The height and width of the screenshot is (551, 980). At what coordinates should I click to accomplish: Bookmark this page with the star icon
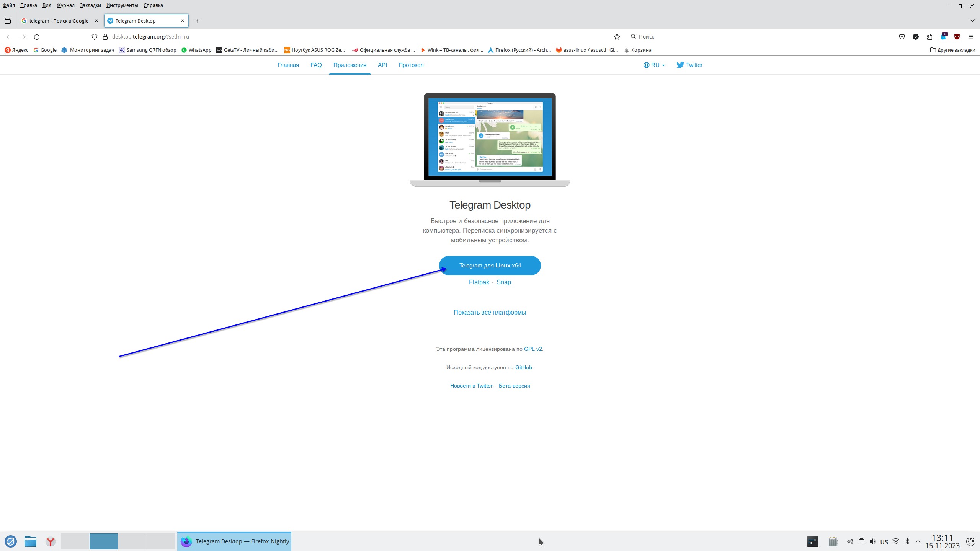click(x=617, y=37)
